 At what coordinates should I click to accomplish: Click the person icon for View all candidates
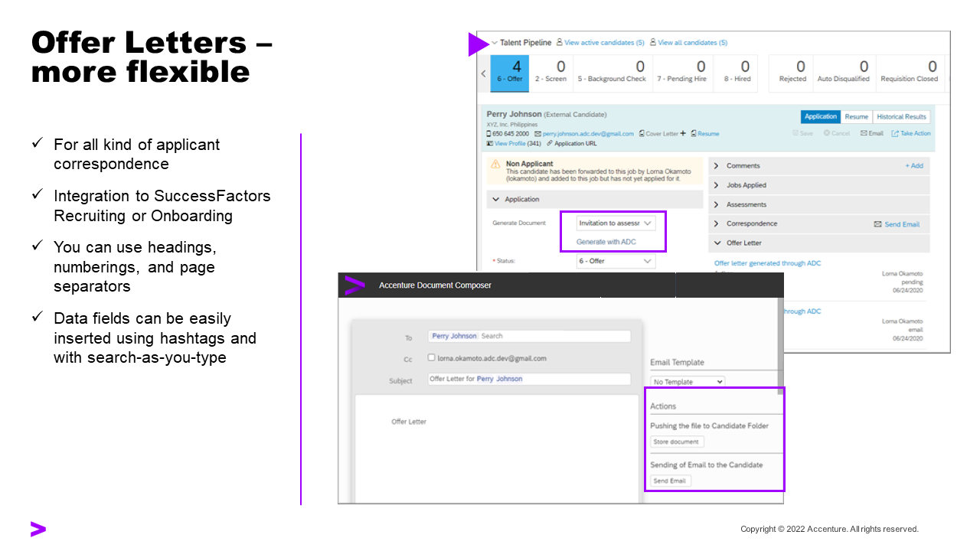pos(653,43)
